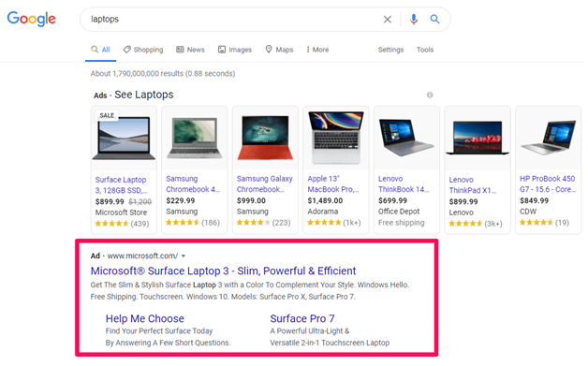588x366 pixels.
Task: Click the (3k+) star rating
Action: (x=476, y=224)
